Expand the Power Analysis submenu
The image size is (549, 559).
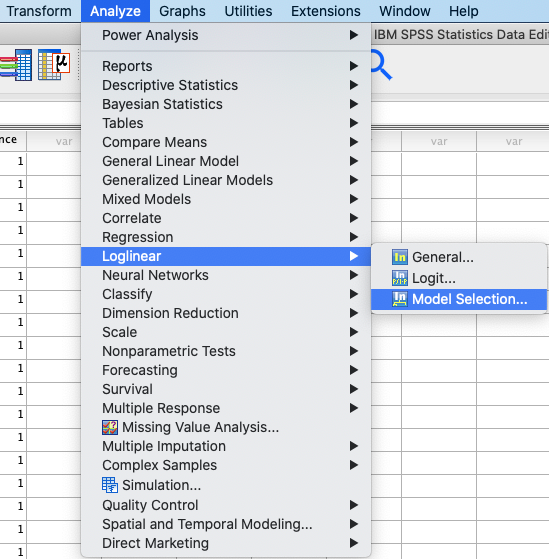point(226,35)
